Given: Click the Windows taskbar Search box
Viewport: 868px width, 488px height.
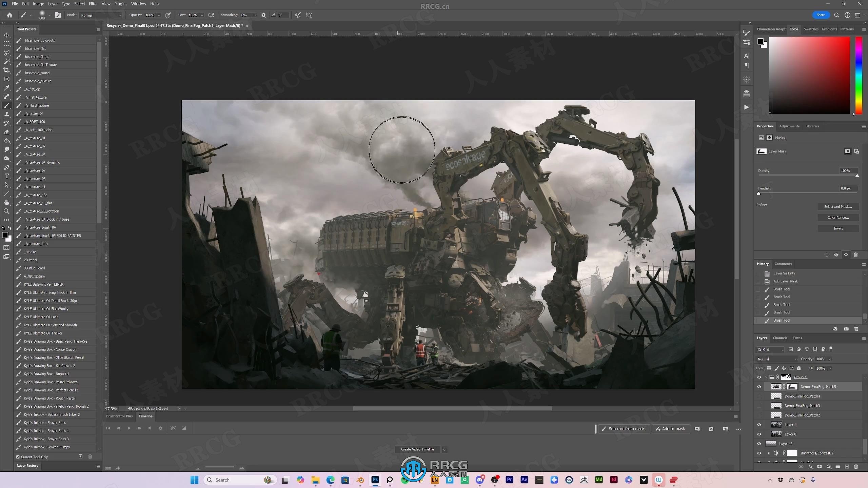Looking at the screenshot, I should point(240,480).
